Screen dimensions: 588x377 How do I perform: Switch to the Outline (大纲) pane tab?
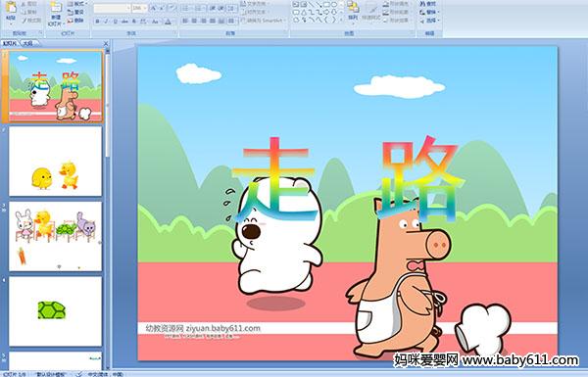pos(28,43)
